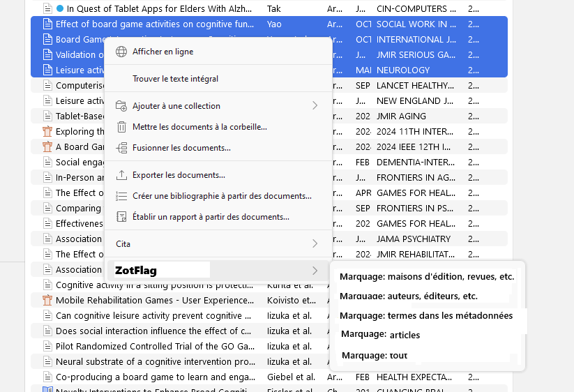Choose Établir un rapport à partir des documents

218,217
